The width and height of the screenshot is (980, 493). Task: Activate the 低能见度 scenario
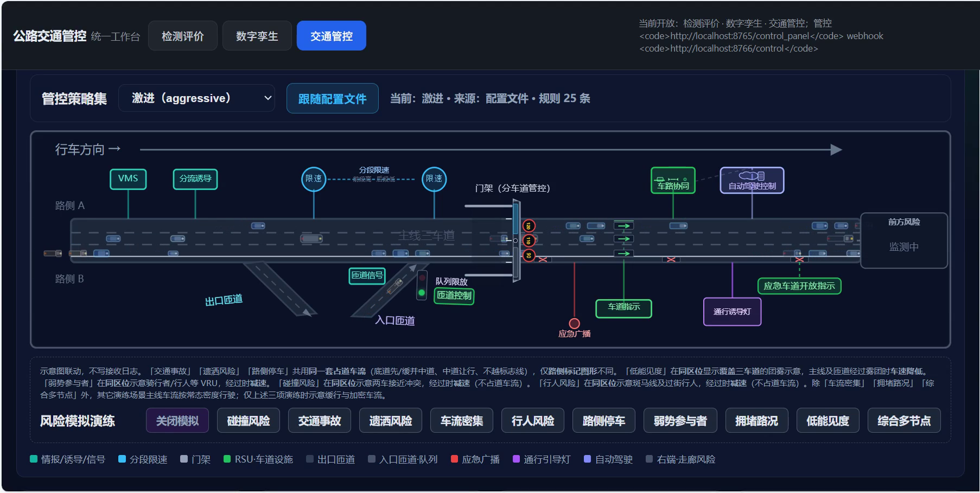(828, 421)
